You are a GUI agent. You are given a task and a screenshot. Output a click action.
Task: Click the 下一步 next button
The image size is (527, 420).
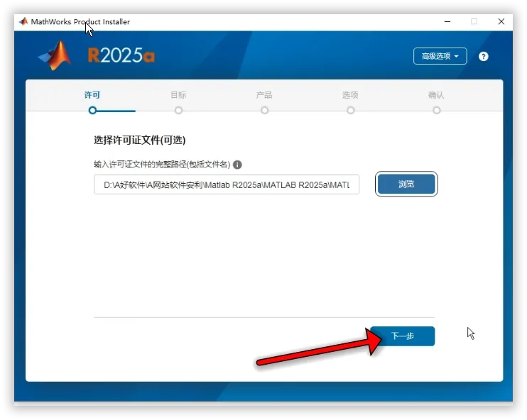(402, 336)
